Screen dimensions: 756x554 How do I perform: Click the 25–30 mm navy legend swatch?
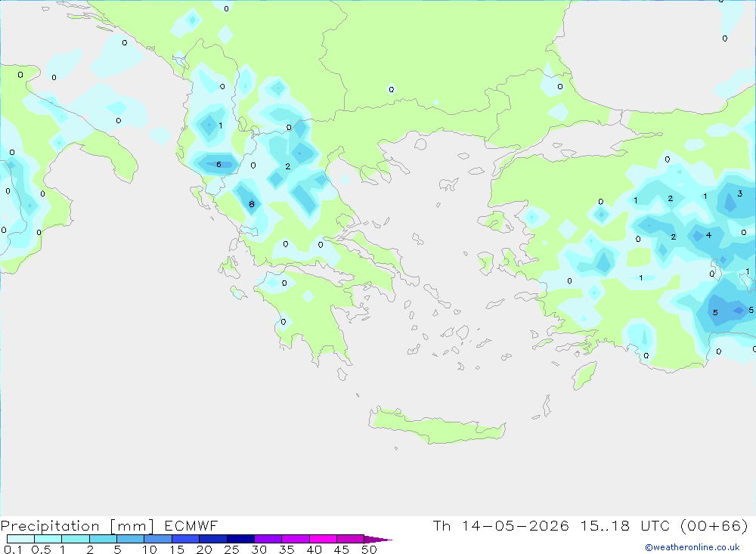[x=240, y=539]
